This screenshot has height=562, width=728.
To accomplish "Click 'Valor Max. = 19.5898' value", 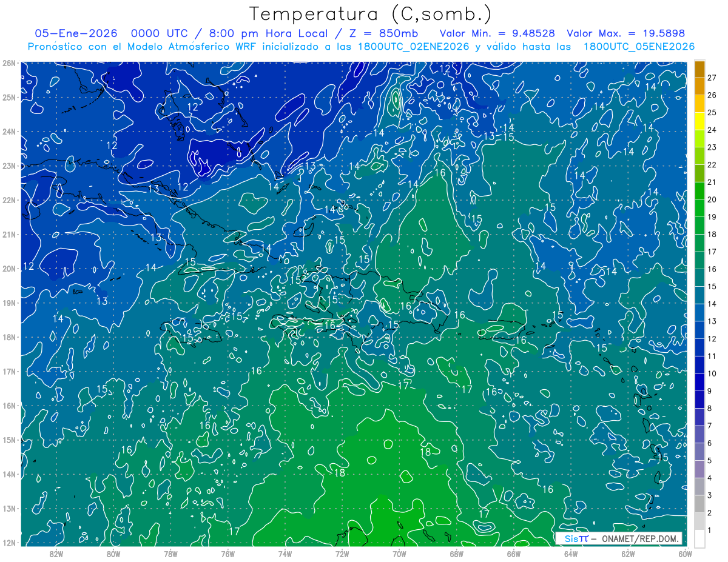I will pyautogui.click(x=626, y=34).
